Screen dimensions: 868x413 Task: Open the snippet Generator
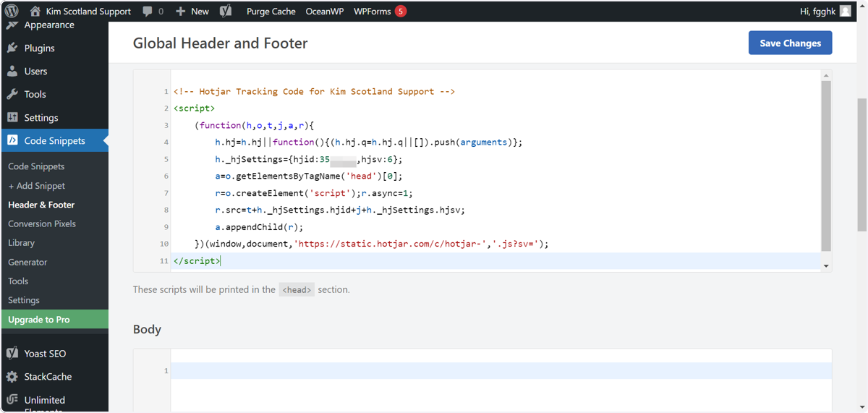[x=27, y=262]
